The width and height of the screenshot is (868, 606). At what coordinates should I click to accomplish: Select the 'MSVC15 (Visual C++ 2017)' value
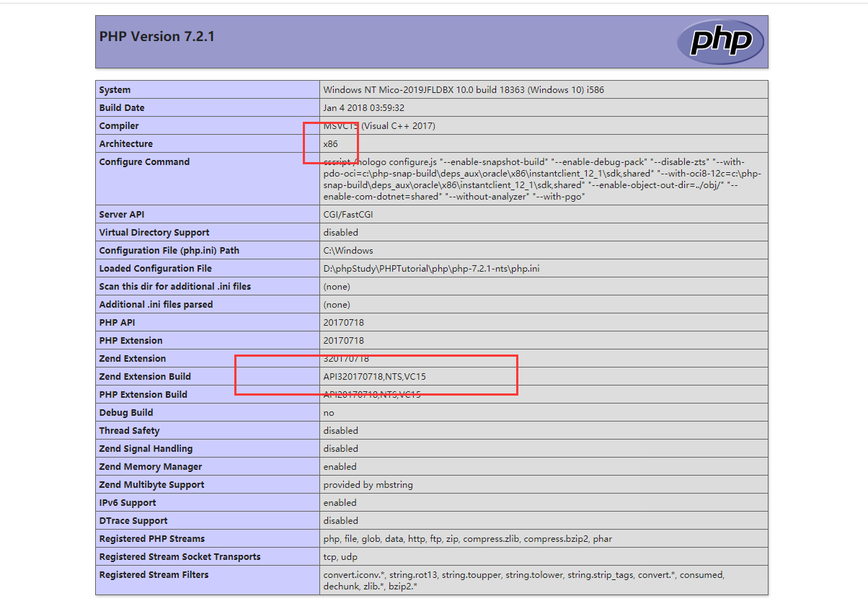[379, 126]
